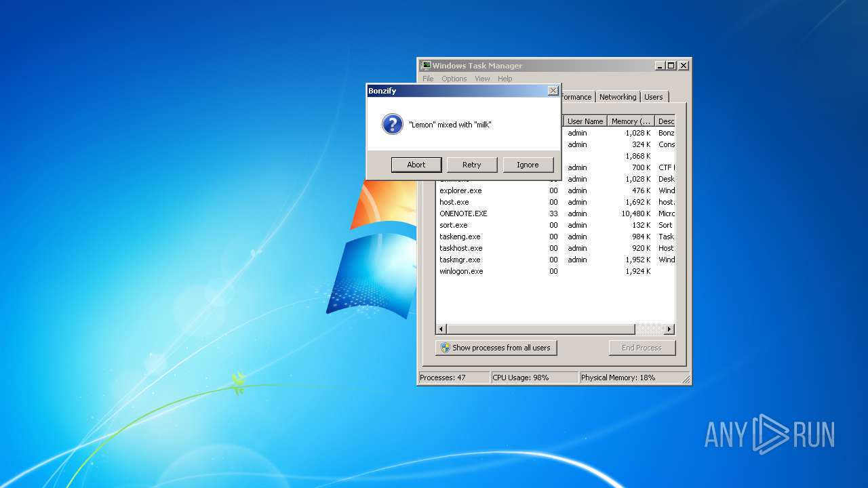This screenshot has height=488, width=868.
Task: Click the 10,480 K memory value
Action: [x=636, y=213]
